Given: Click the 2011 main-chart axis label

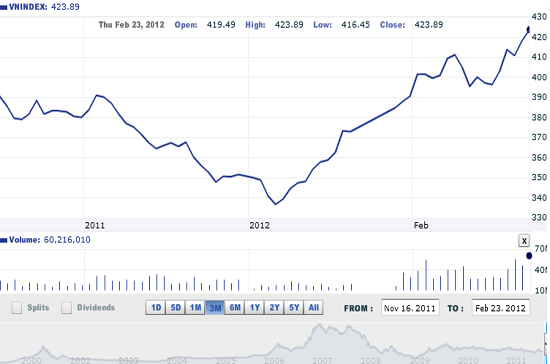Looking at the screenshot, I should (x=95, y=225).
